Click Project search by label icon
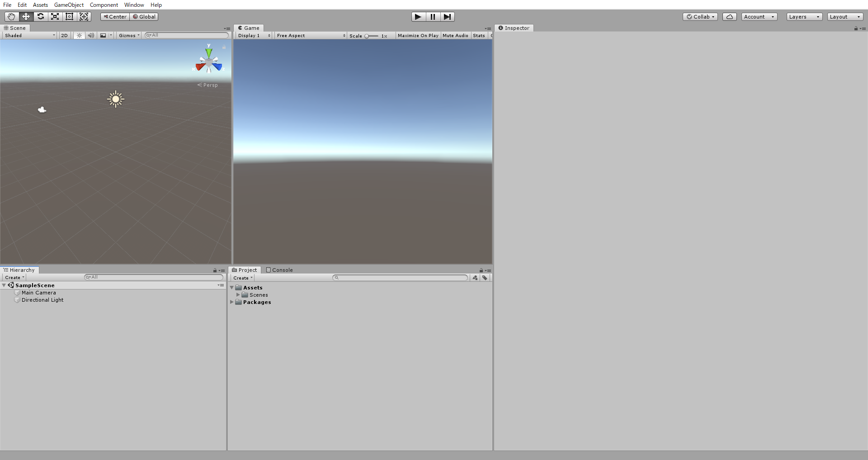This screenshot has height=460, width=868. pyautogui.click(x=485, y=278)
